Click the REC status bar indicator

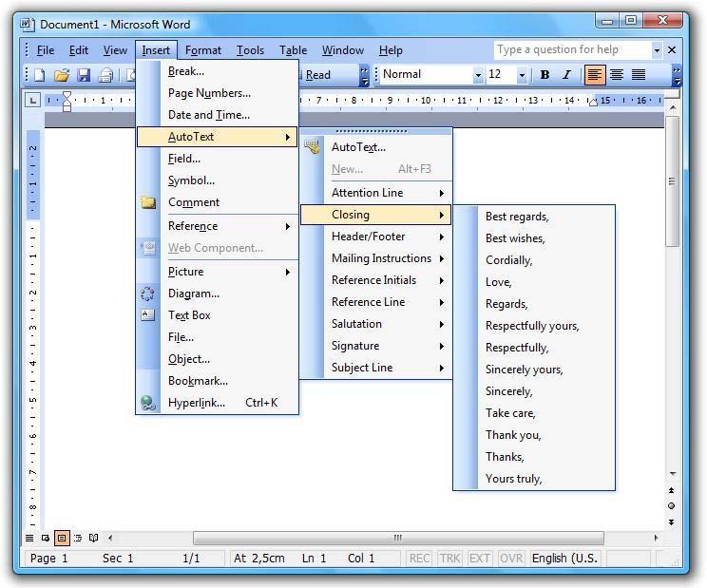(x=419, y=559)
